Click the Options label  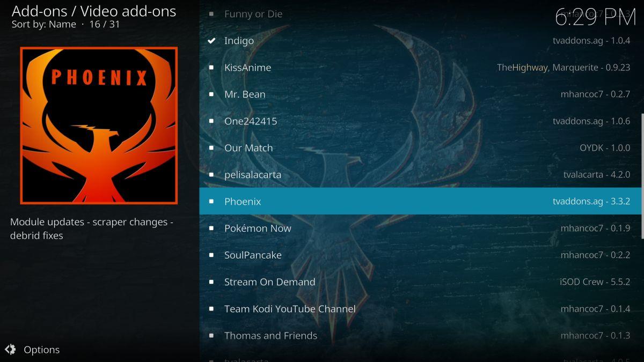click(x=41, y=350)
